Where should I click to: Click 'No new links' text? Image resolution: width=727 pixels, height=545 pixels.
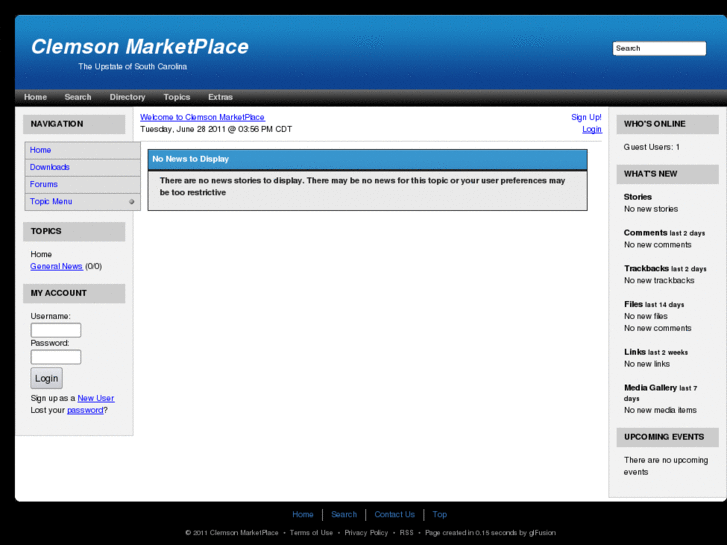[647, 364]
